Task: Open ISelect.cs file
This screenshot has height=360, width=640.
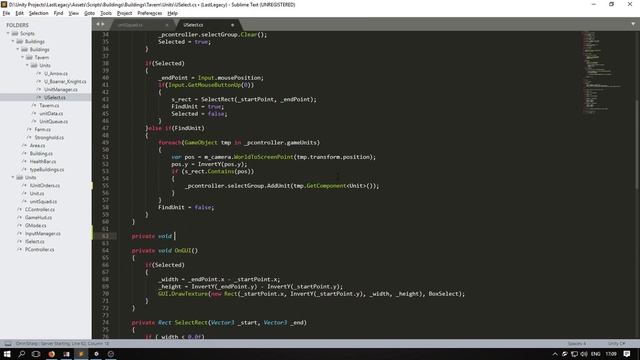Action: point(35,242)
